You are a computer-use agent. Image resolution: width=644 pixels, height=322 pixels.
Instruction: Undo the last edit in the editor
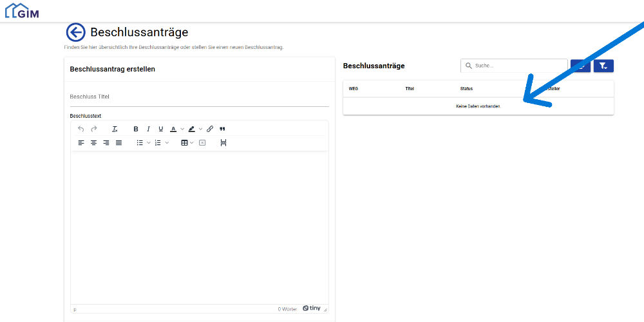point(80,129)
